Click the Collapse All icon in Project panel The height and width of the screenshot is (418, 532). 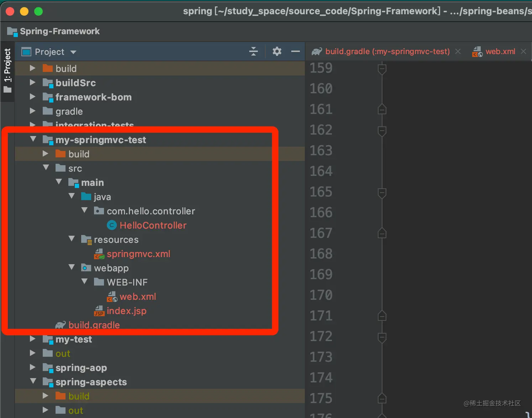click(x=253, y=51)
